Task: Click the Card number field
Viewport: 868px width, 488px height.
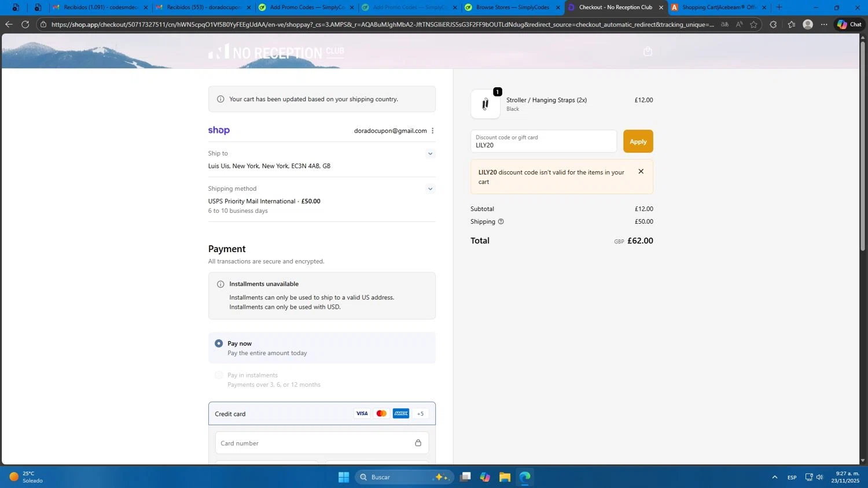Action: point(322,443)
